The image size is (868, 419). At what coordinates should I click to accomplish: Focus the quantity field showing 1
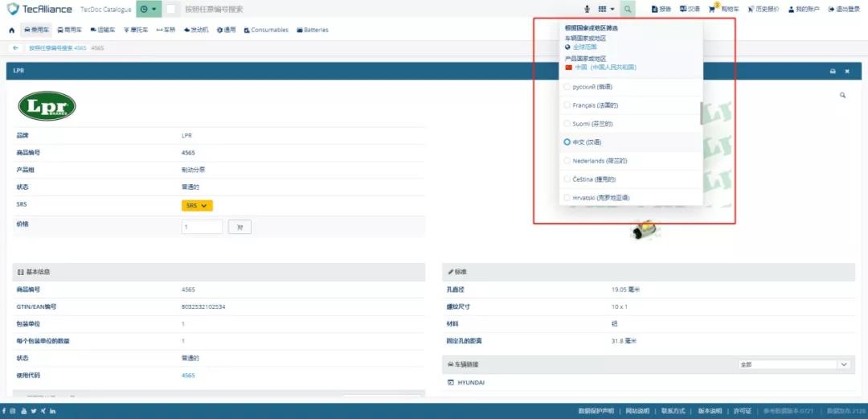pyautogui.click(x=202, y=227)
